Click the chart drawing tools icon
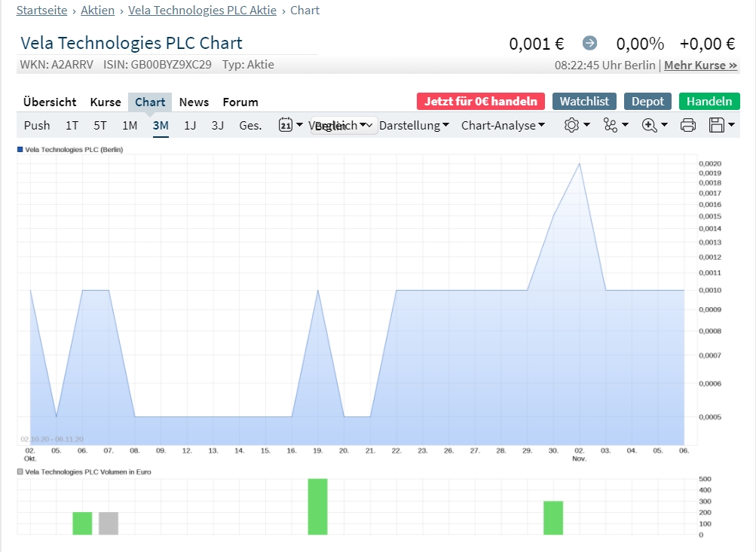 (x=615, y=125)
